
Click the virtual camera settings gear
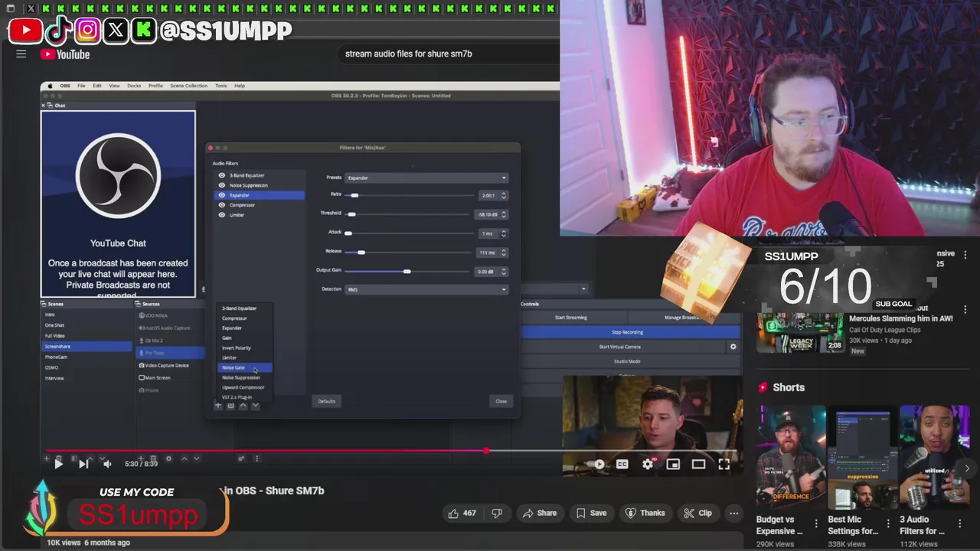pyautogui.click(x=733, y=347)
